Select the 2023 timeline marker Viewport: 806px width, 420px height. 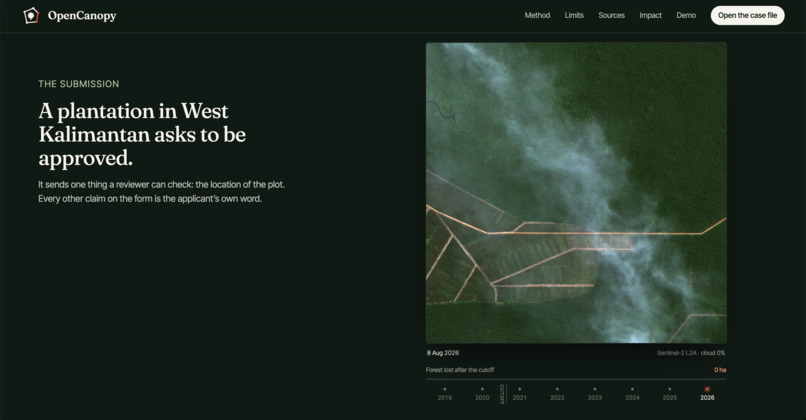pyautogui.click(x=595, y=394)
